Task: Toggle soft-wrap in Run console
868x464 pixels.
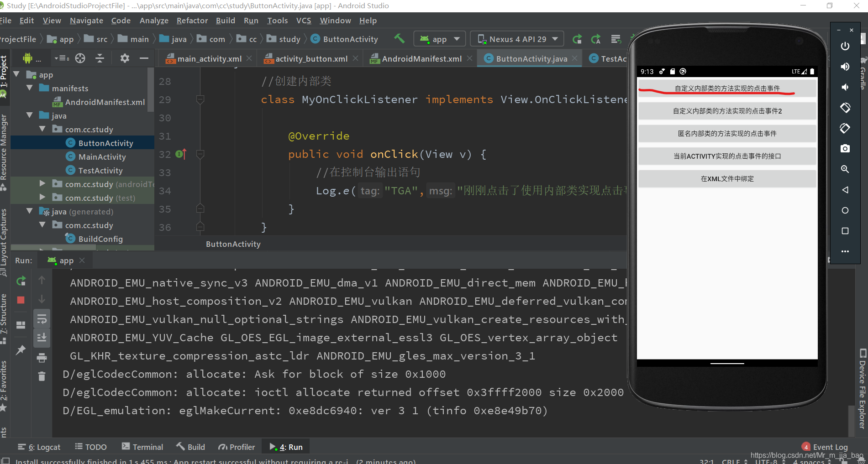Action: (x=42, y=318)
